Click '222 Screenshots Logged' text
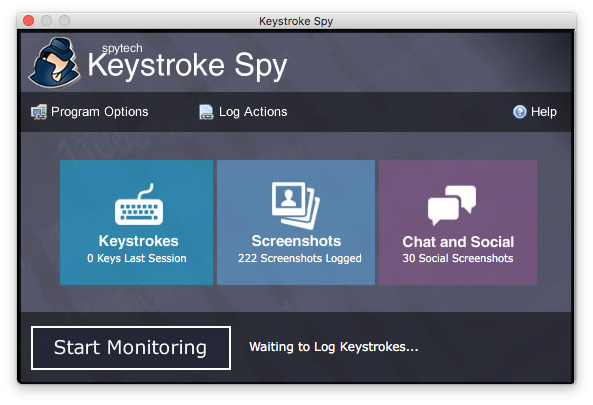593x405 pixels. 300,258
